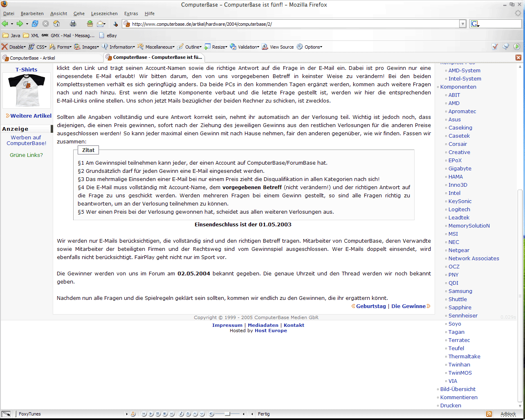Go to the previous page Geburtstag link
Screen dimensions: 525x420
pos(371,306)
